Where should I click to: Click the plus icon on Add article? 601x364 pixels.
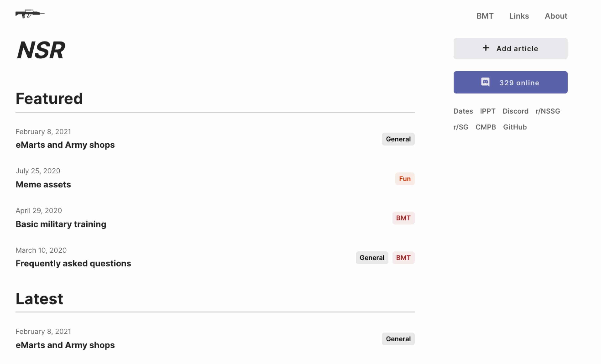pos(486,48)
